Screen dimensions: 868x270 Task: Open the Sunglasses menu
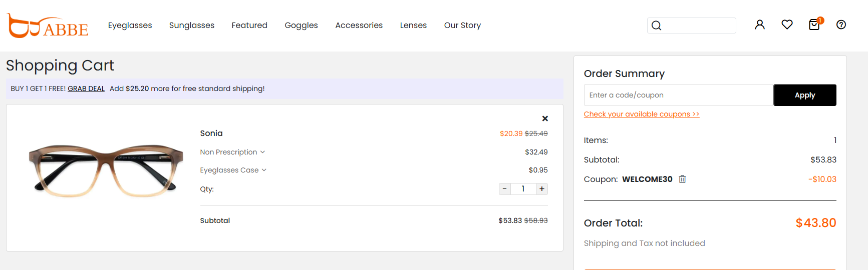(192, 25)
